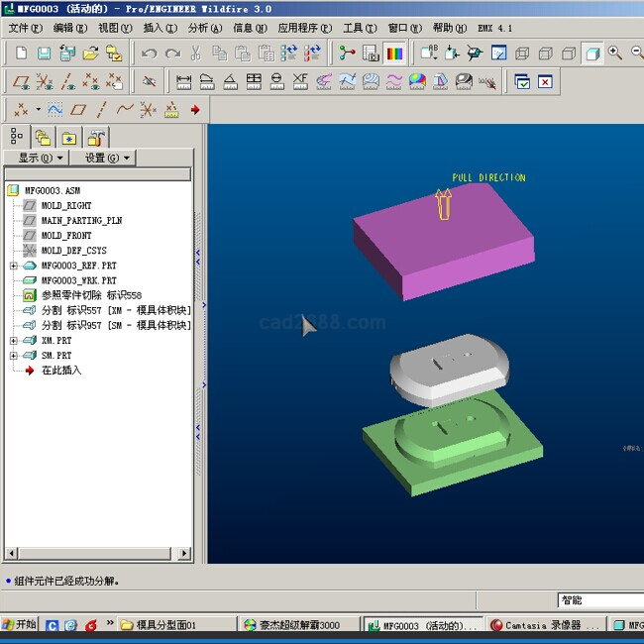Click the red arrow icon in mold toolbar
Image resolution: width=644 pixels, height=644 pixels.
point(195,110)
